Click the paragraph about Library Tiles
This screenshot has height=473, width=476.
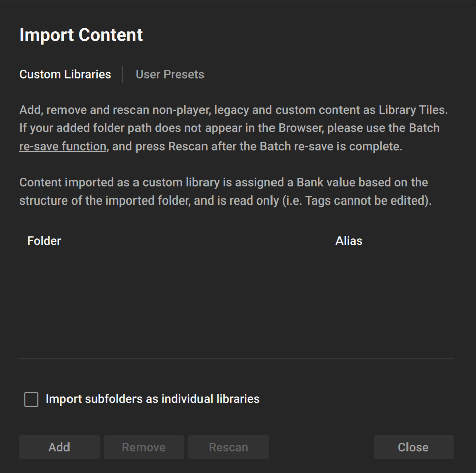[233, 110]
